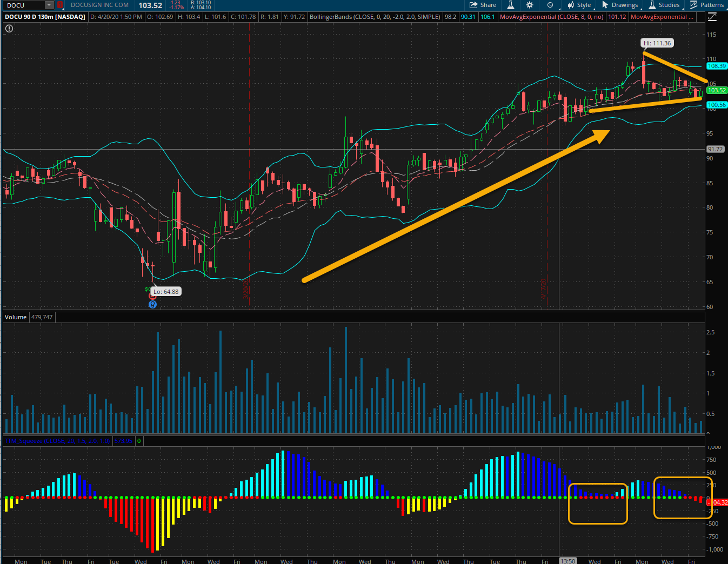Viewport: 728px width, 564px height.
Task: Click the 98.2 Bollinger midline value
Action: 450,17
